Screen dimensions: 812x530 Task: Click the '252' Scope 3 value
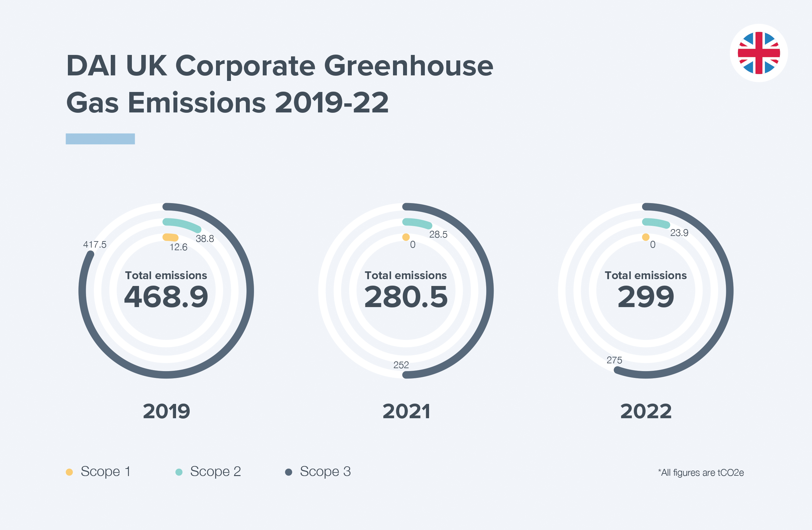click(401, 365)
